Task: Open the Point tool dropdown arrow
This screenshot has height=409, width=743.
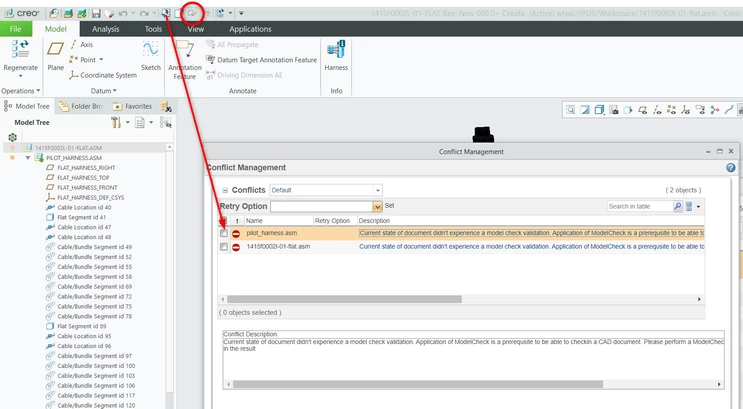Action: point(101,60)
